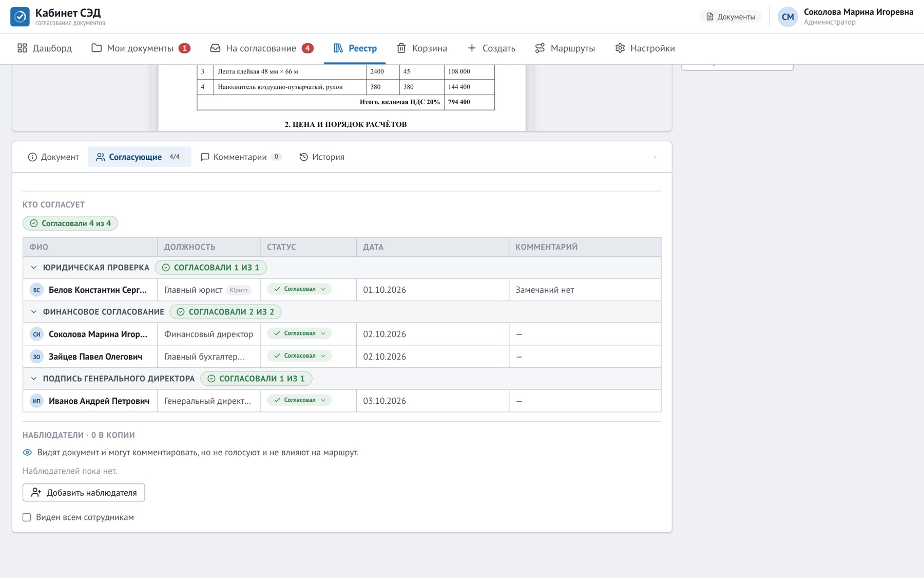Open status dropdown for Иванов Андрей

tap(299, 400)
